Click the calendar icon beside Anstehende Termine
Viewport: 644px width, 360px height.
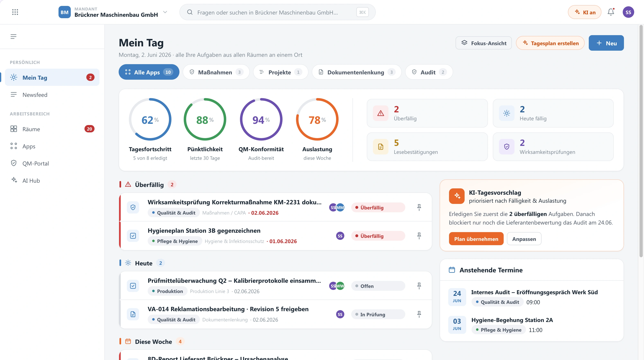pos(452,270)
